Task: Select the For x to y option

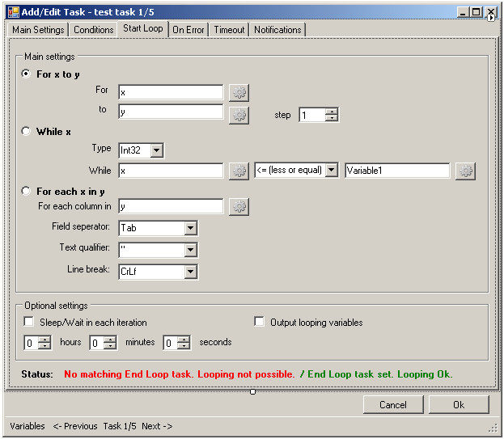Action: coord(27,74)
